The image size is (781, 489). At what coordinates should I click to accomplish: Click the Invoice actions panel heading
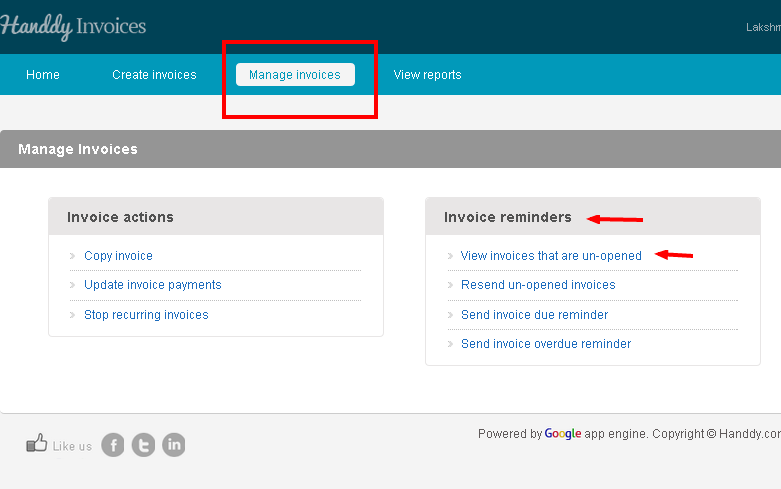pyautogui.click(x=121, y=217)
